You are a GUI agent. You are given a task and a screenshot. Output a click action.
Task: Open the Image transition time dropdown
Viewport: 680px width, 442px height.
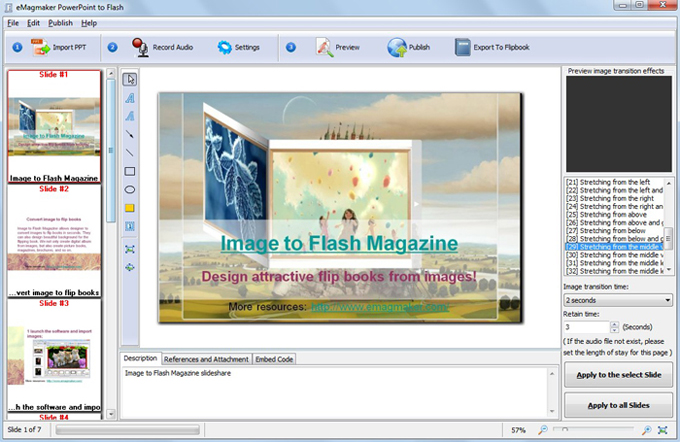tap(618, 300)
